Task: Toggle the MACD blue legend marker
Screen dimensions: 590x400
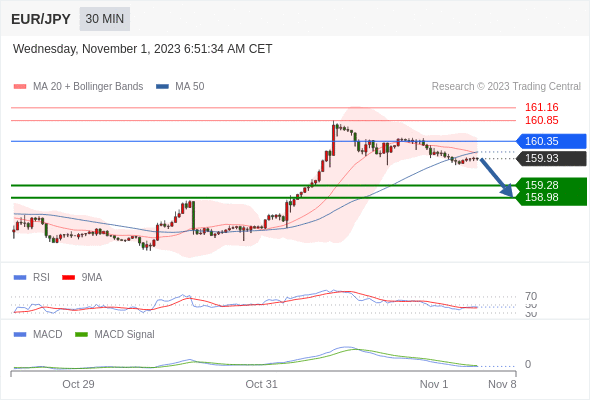Action: pyautogui.click(x=20, y=335)
